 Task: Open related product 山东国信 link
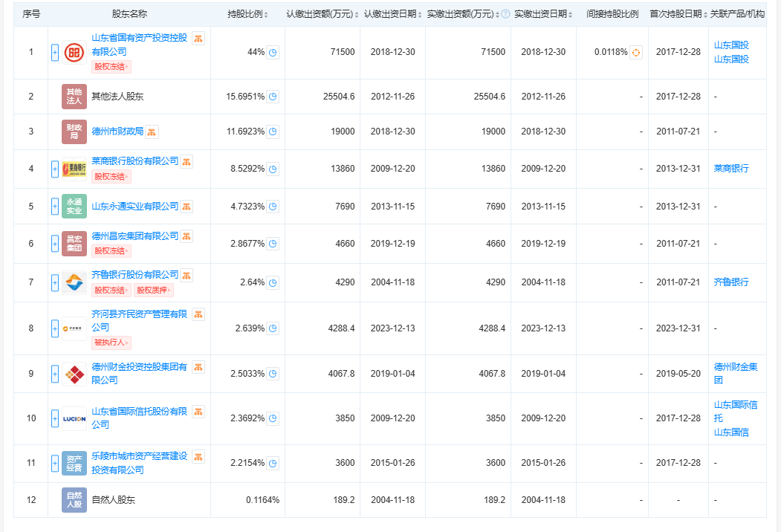click(x=731, y=433)
